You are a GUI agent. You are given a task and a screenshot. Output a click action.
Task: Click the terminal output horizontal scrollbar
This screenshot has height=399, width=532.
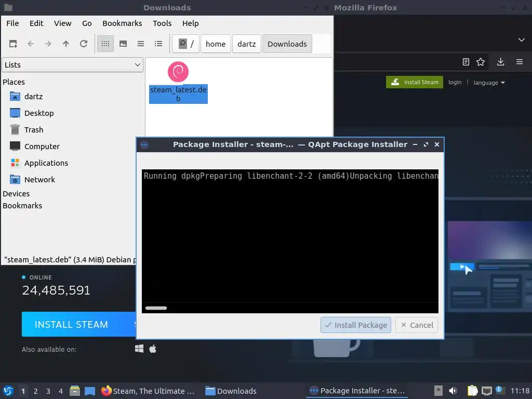[156, 308]
